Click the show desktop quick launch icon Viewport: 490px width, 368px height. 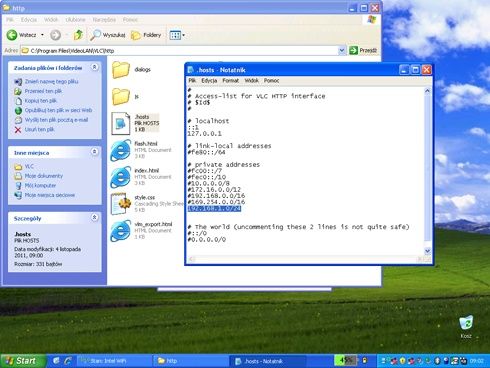pyautogui.click(x=56, y=361)
